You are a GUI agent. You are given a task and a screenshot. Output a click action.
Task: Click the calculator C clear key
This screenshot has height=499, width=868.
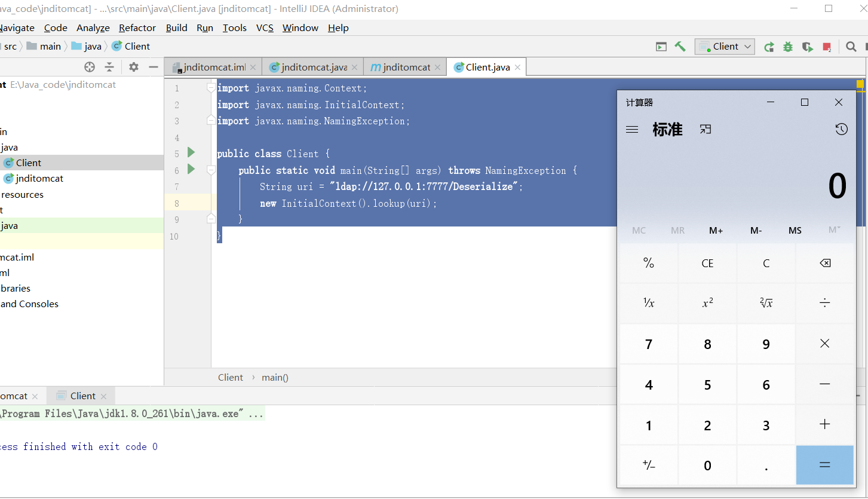tap(766, 263)
